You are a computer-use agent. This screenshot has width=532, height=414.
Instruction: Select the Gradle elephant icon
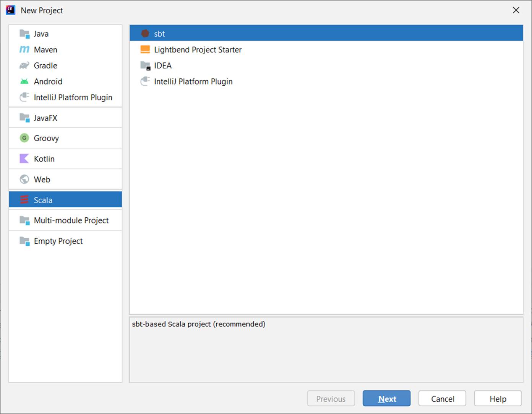tap(24, 65)
